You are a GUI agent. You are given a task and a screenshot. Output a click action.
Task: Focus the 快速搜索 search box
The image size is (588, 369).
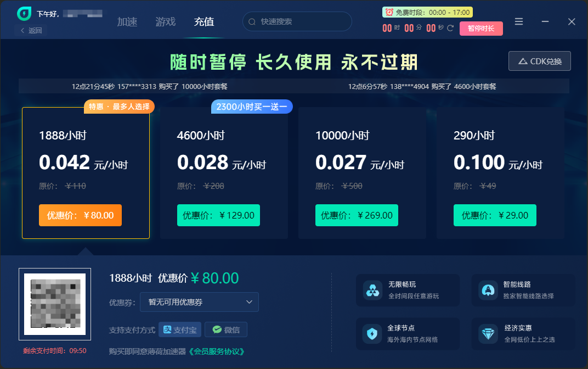(x=297, y=21)
